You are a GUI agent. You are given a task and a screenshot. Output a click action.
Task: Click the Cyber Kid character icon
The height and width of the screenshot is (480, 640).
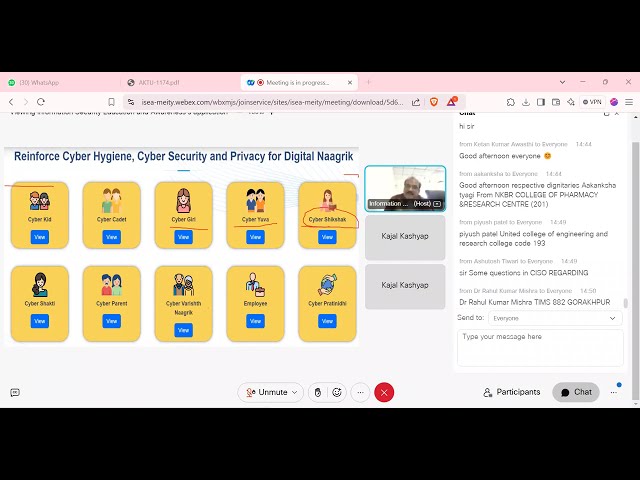coord(40,201)
